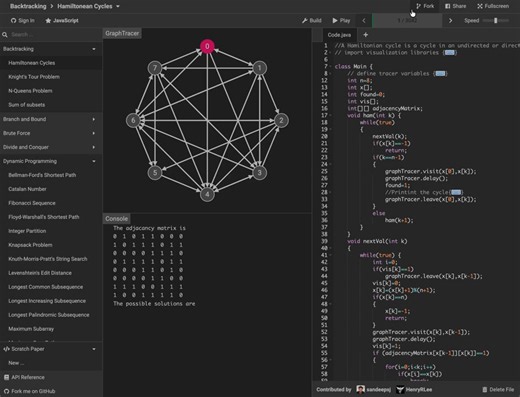520x397 pixels.
Task: Click the Fork button
Action: tap(425, 6)
